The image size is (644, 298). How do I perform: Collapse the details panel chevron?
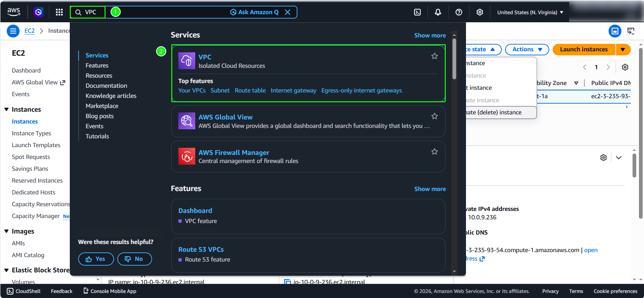619,158
